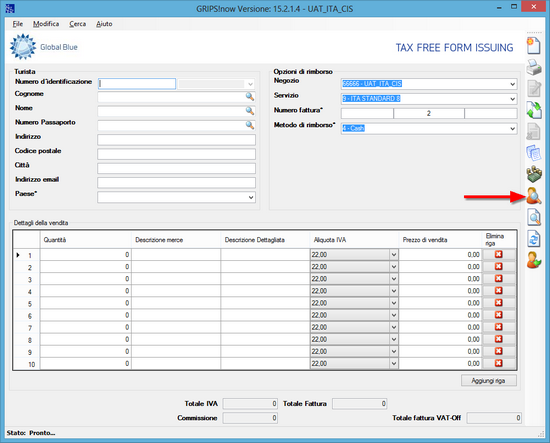Image resolution: width=550 pixels, height=443 pixels.
Task: Click the Descrizione merce column header
Action: (176, 240)
